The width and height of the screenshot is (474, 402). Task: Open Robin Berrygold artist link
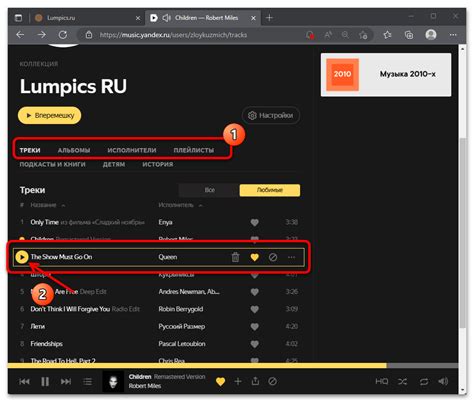tap(181, 309)
